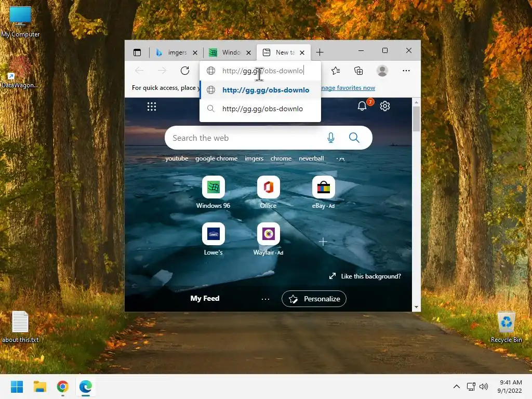Open the profile avatar icon
Viewport: 532px width, 399px height.
(382, 71)
